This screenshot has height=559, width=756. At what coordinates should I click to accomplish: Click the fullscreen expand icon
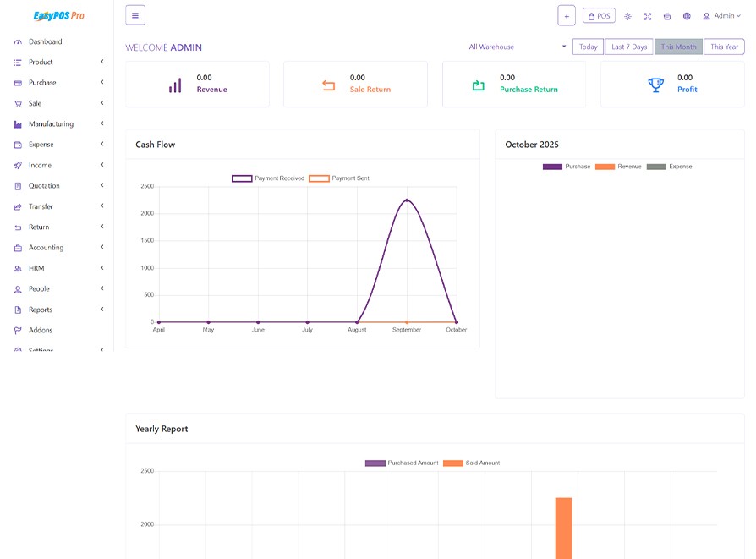[648, 16]
